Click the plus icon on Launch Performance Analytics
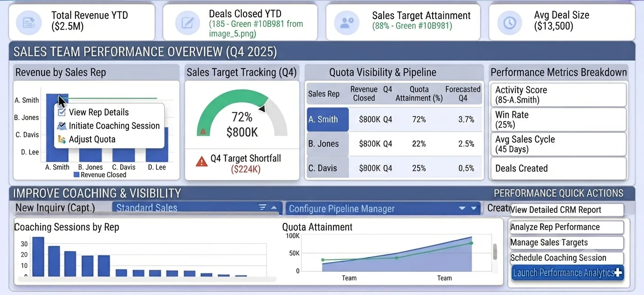This screenshot has height=295, width=644. 618,273
